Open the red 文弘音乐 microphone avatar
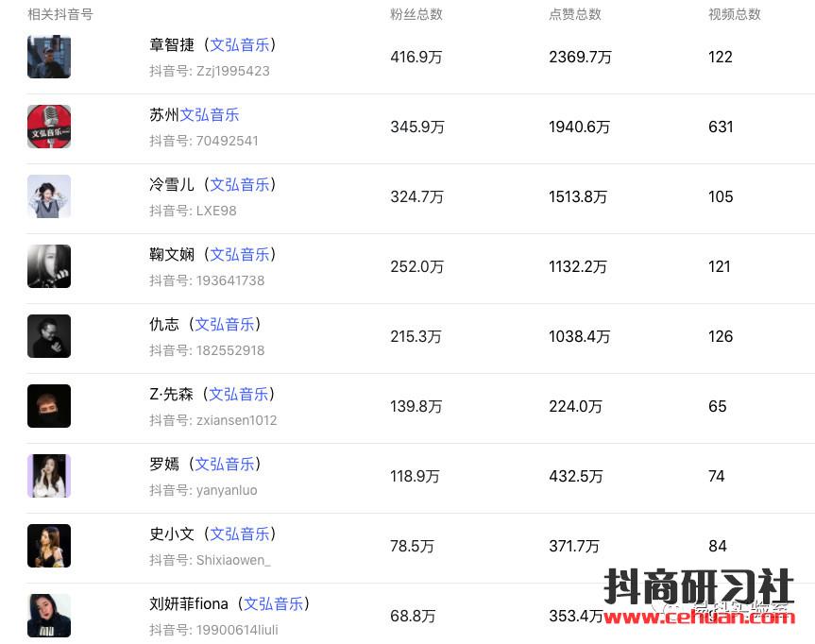The image size is (815, 644). [49, 127]
